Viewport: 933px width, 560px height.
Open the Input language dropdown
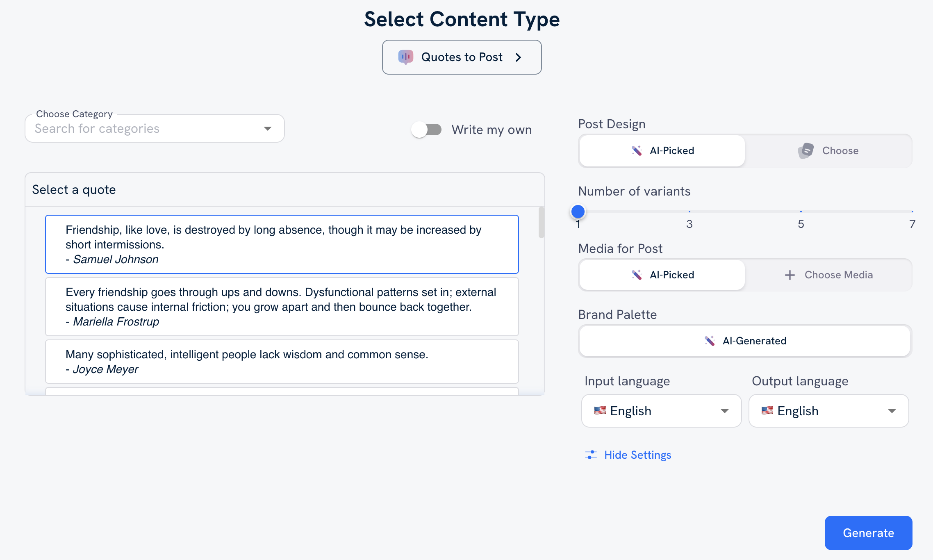(x=724, y=411)
